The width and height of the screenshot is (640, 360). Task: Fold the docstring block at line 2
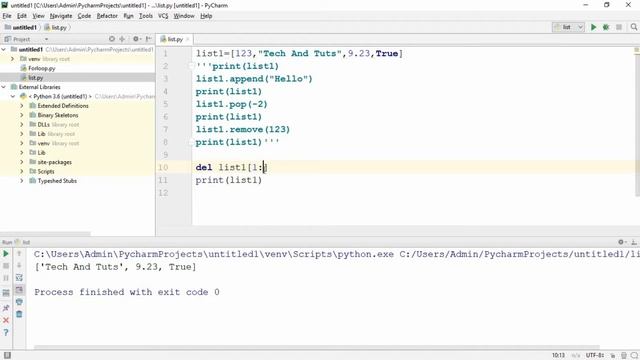191,66
